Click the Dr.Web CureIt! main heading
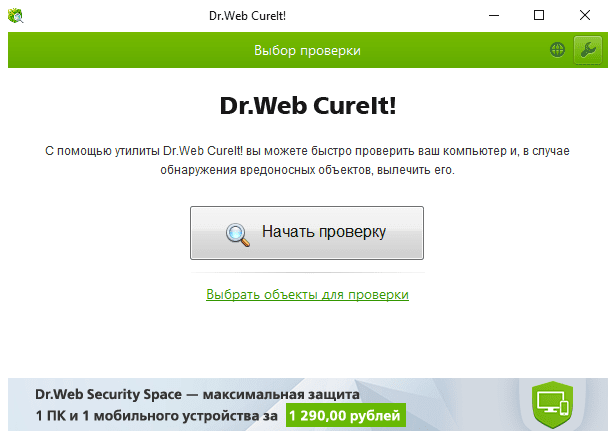 308,106
